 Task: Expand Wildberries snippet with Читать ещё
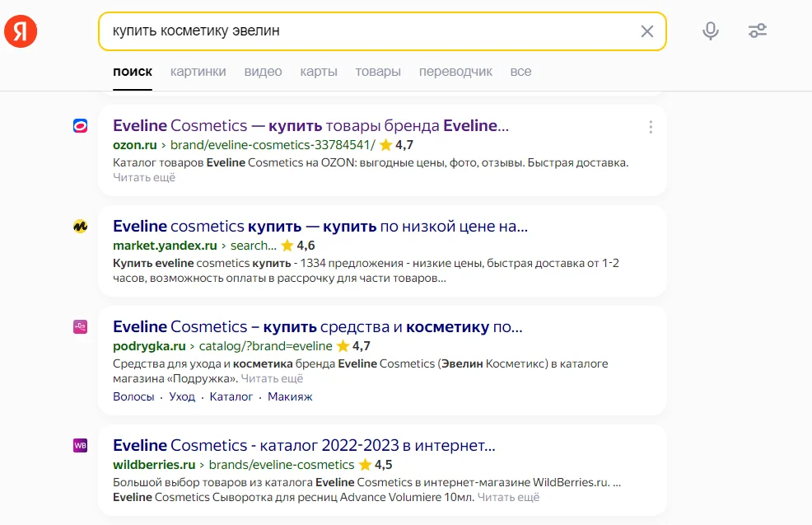(509, 498)
